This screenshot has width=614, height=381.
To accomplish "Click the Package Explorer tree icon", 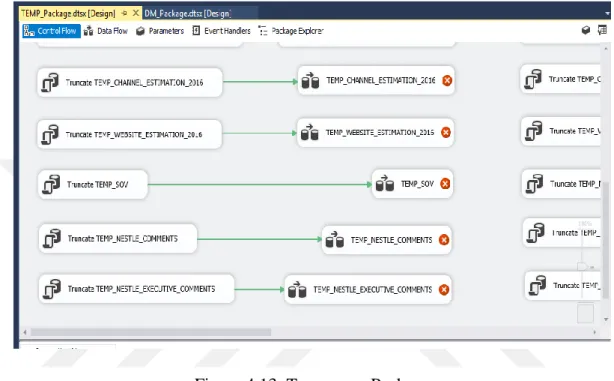I will pos(263,31).
